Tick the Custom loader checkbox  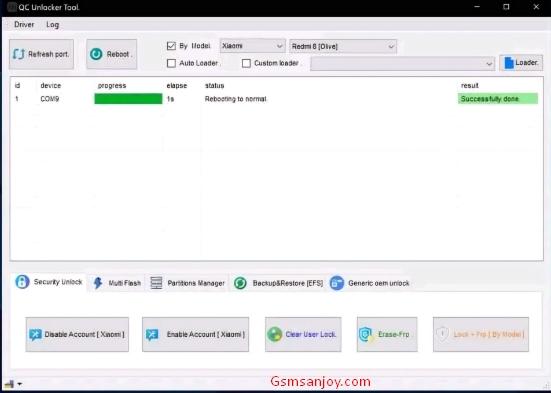point(246,63)
